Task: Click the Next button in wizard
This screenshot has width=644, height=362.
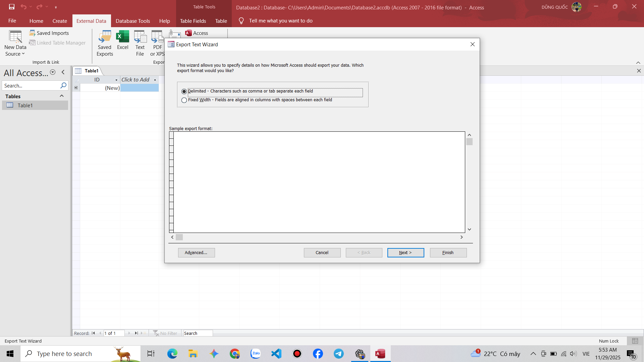Action: [406, 253]
